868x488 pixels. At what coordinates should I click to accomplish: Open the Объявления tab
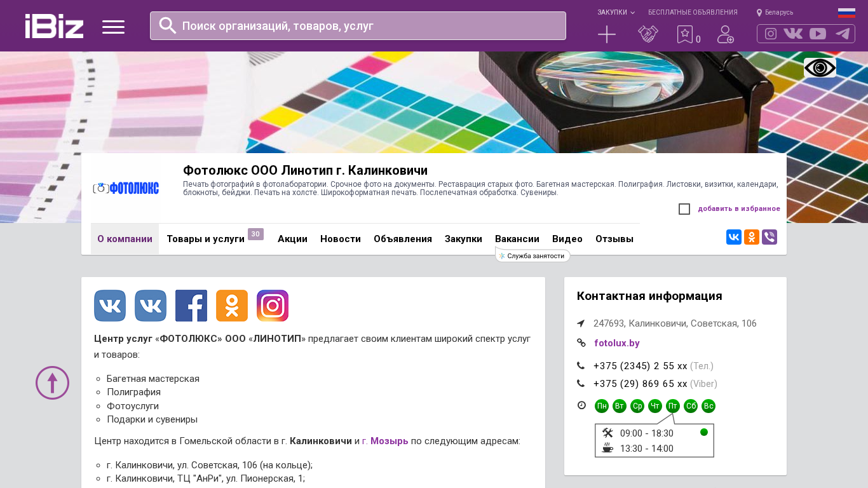[403, 239]
